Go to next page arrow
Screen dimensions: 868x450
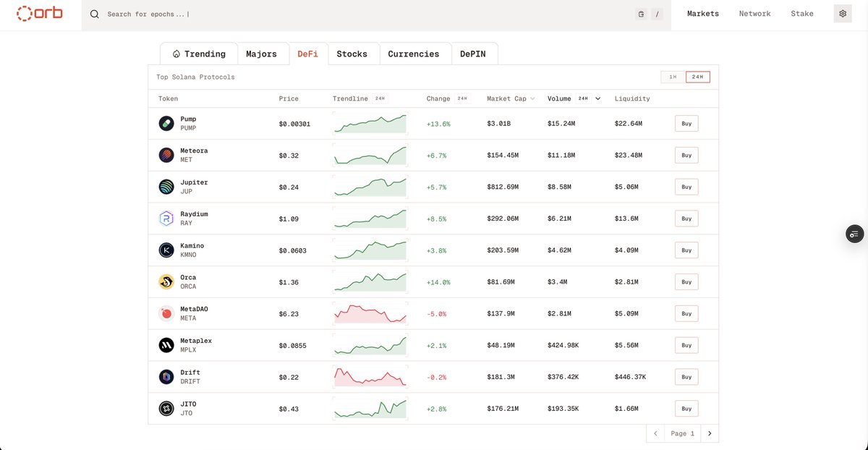(x=710, y=433)
